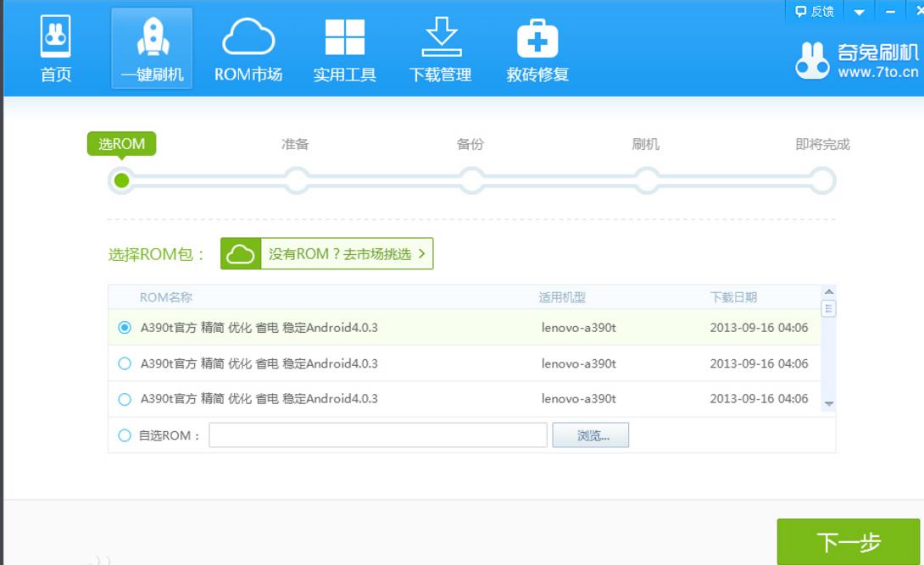Click the 准备 step circle on progress bar

pyautogui.click(x=296, y=180)
